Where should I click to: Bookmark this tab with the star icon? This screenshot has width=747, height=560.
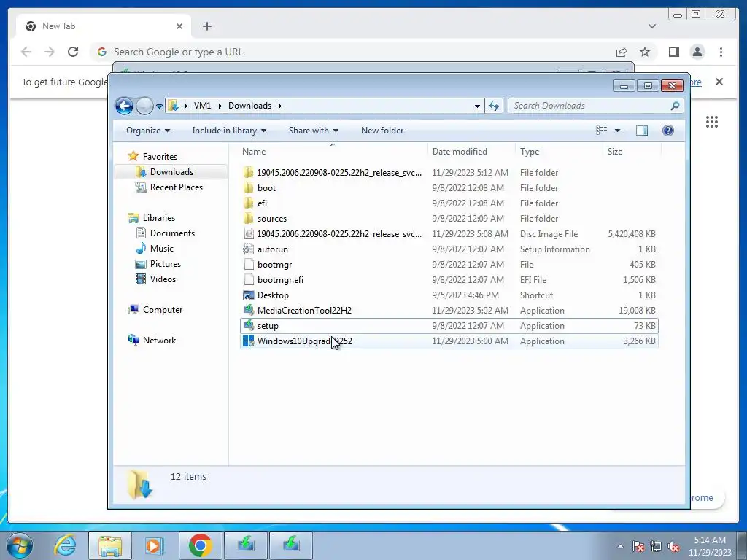pos(645,52)
